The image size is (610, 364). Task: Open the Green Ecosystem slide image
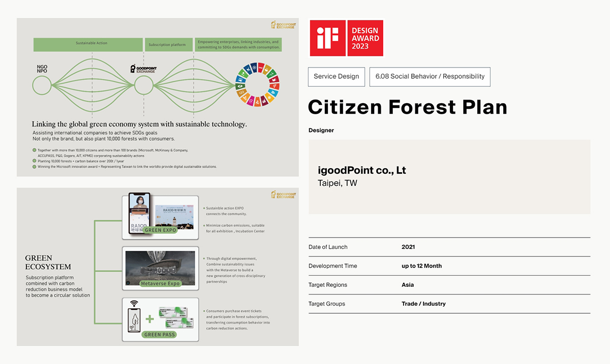coord(158,267)
